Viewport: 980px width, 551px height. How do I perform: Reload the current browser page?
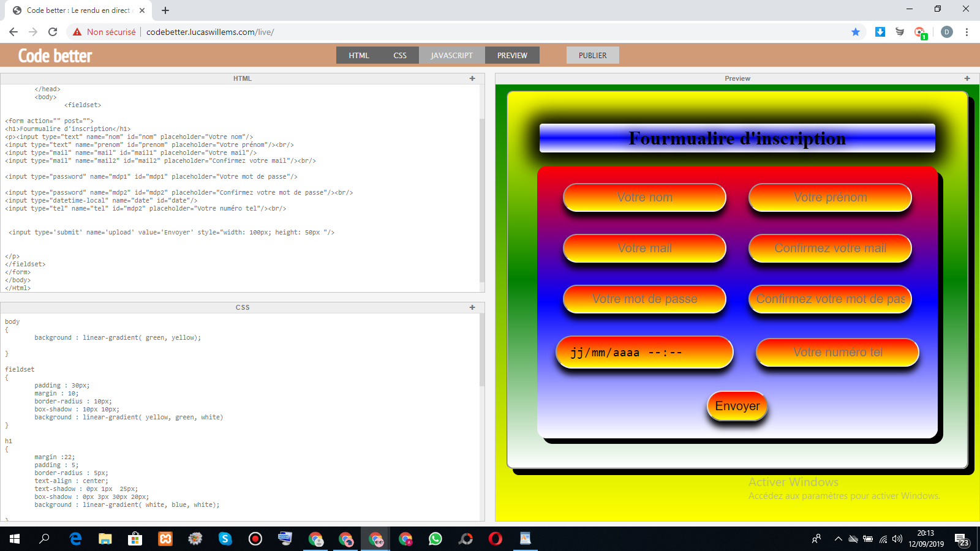53,32
